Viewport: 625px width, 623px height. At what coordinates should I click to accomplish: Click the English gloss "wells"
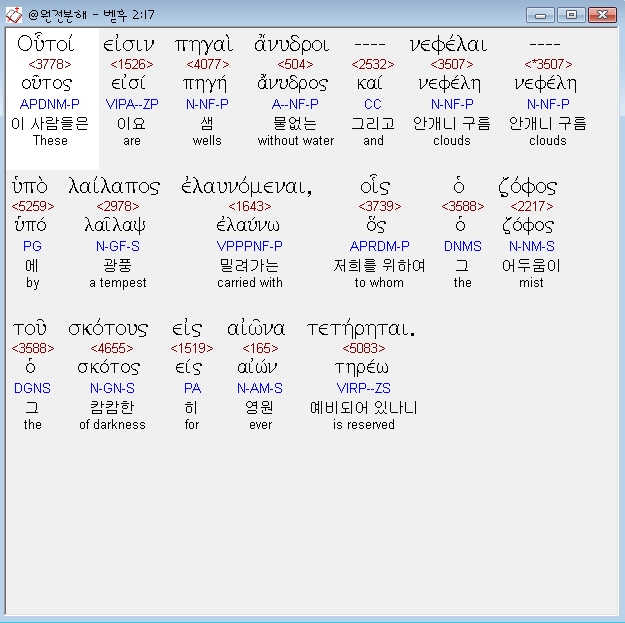207,141
